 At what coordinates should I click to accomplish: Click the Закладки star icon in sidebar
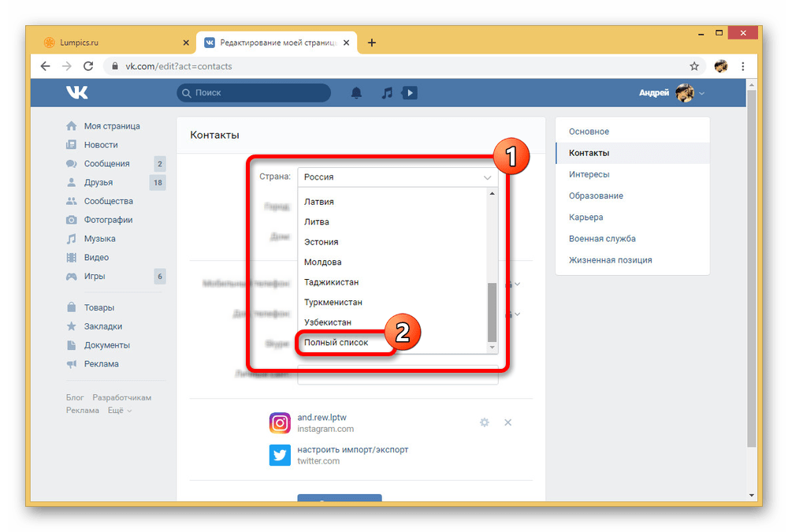click(x=72, y=326)
